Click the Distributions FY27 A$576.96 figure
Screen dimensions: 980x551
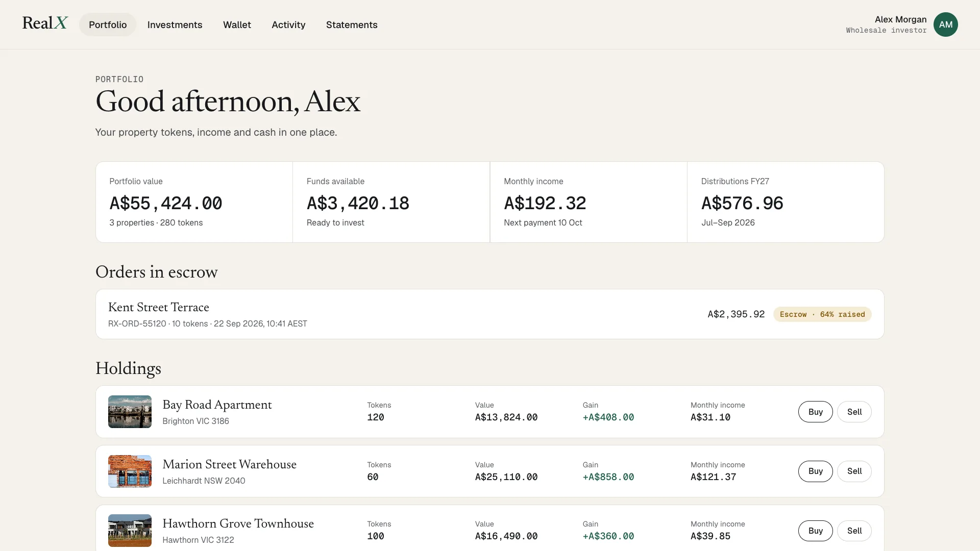(742, 203)
